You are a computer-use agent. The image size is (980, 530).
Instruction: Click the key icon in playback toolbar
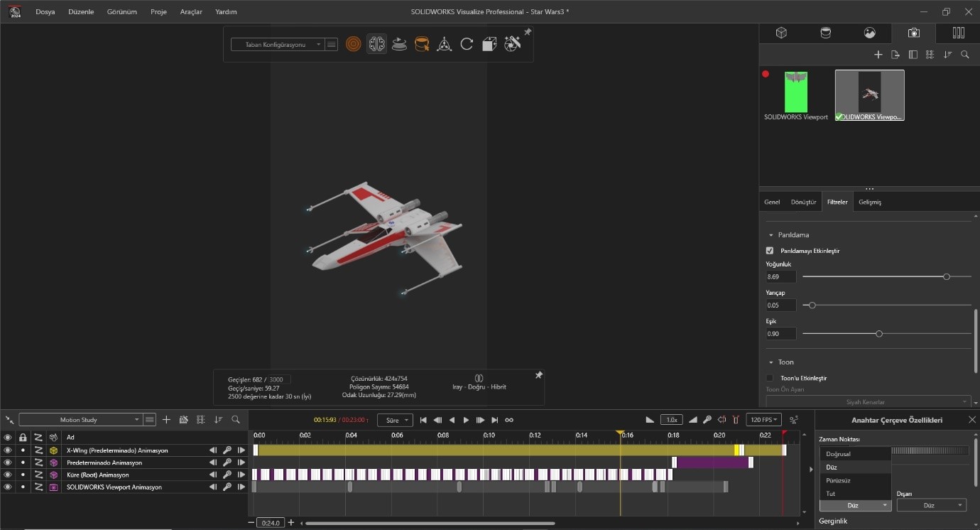coord(707,420)
